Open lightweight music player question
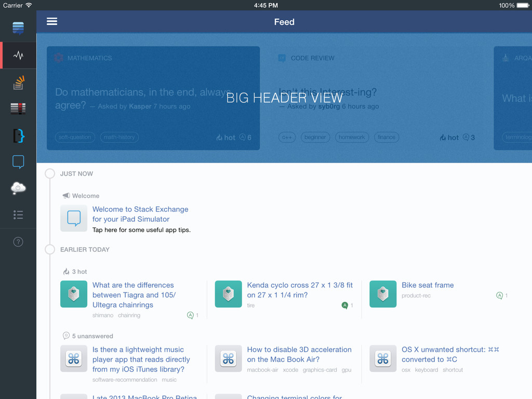Image resolution: width=532 pixels, height=399 pixels. pos(141,360)
